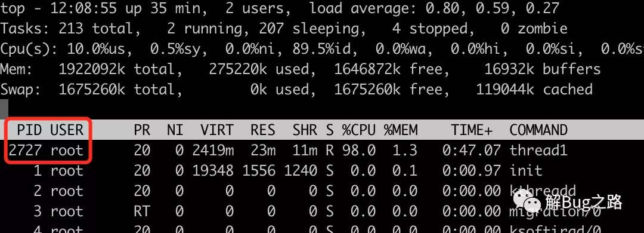The width and height of the screenshot is (644, 233).
Task: Click the 1646872k free memory value
Action: point(388,69)
